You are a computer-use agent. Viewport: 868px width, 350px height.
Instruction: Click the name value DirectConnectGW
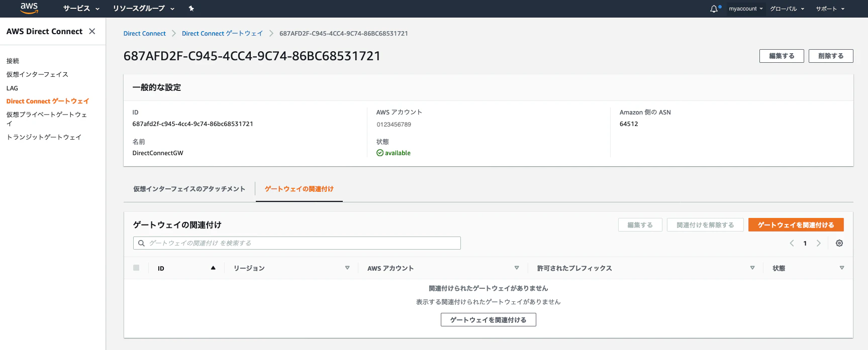pos(158,153)
